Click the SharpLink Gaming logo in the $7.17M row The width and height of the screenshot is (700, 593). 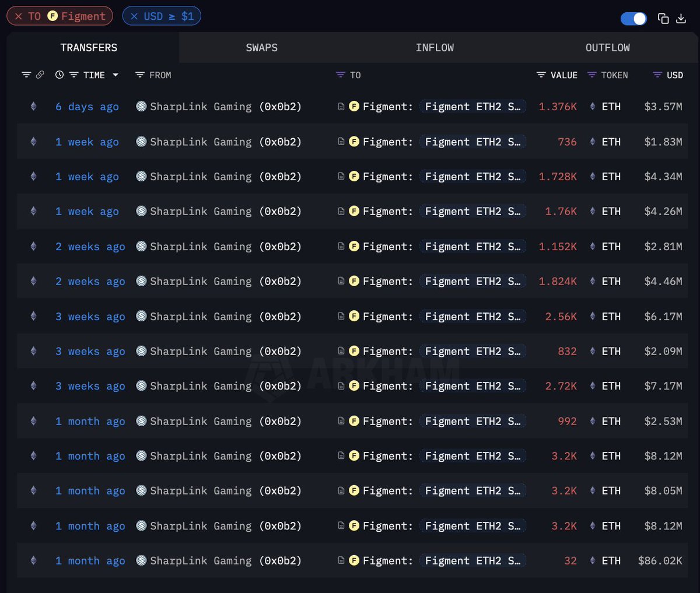tap(141, 385)
